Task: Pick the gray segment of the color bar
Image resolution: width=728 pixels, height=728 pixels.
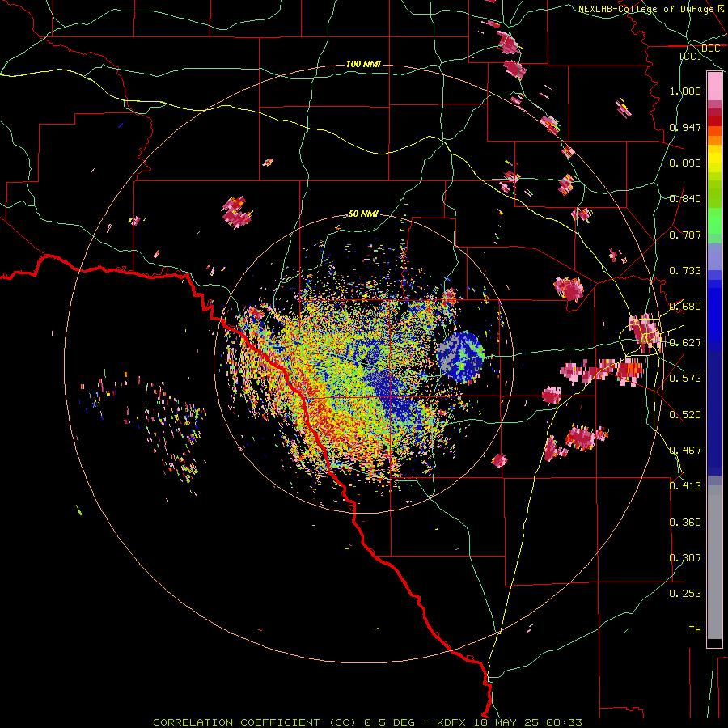Action: (714, 562)
